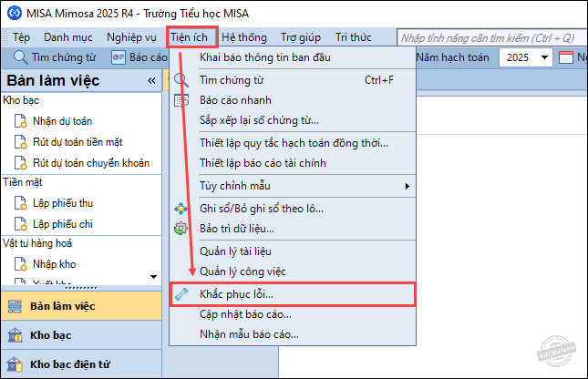Click the wrench icon for Khắc phục lỗi

pyautogui.click(x=181, y=294)
